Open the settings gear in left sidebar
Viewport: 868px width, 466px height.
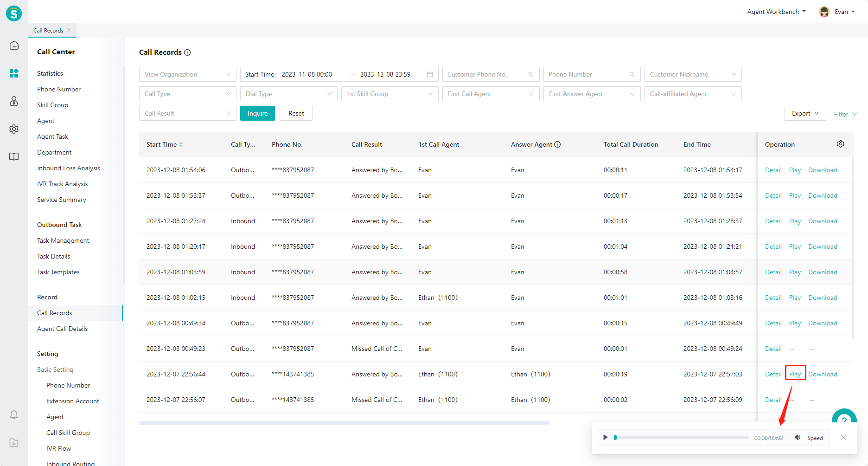14,129
